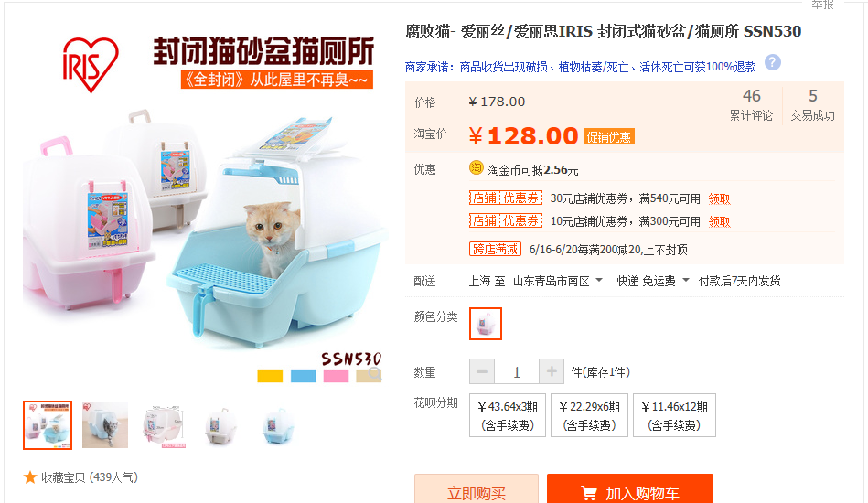
Task: Click the orange favorite star icon
Action: coord(30,477)
